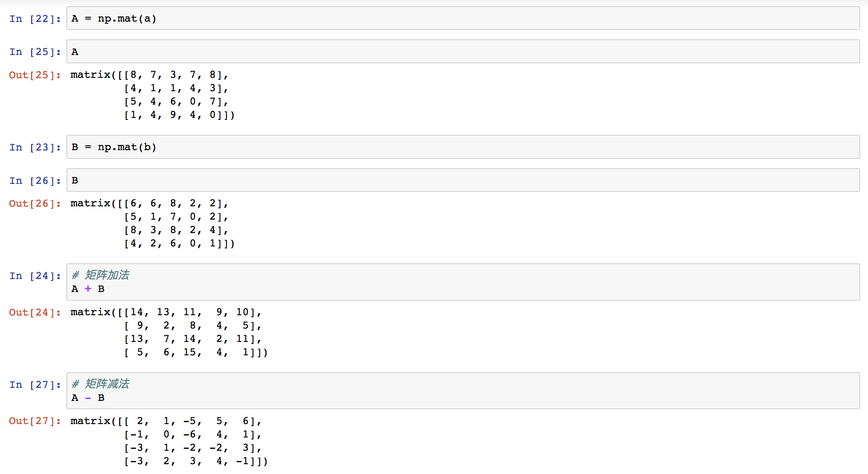Click the In [23] prompt label
Viewport: 868px width, 474px height.
pyautogui.click(x=35, y=147)
